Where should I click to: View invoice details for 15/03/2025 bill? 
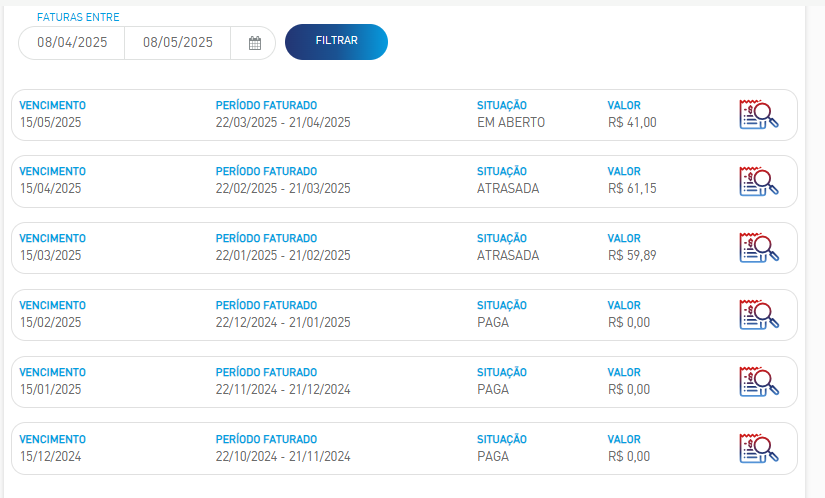(759, 248)
